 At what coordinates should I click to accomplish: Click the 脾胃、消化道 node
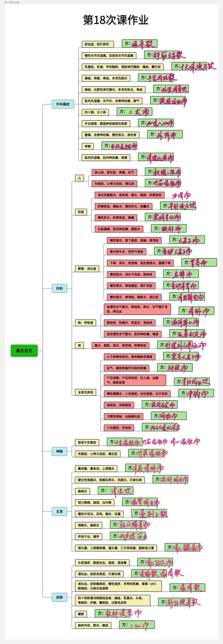click(87, 269)
